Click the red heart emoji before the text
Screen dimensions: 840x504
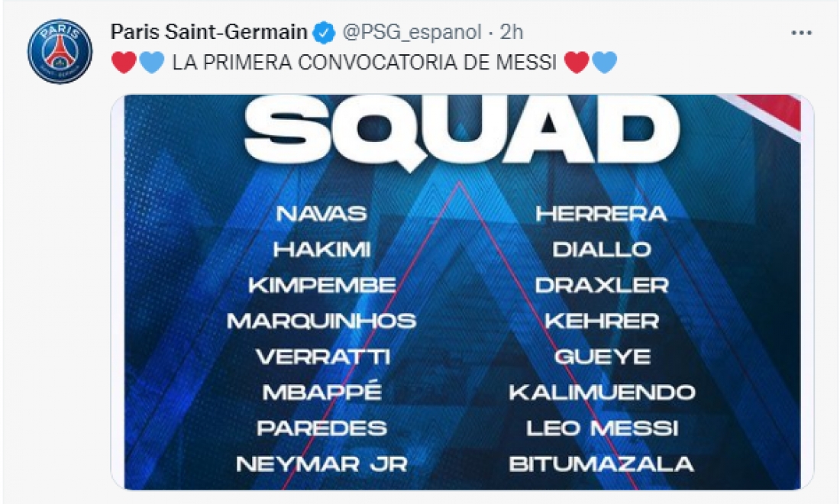click(124, 62)
